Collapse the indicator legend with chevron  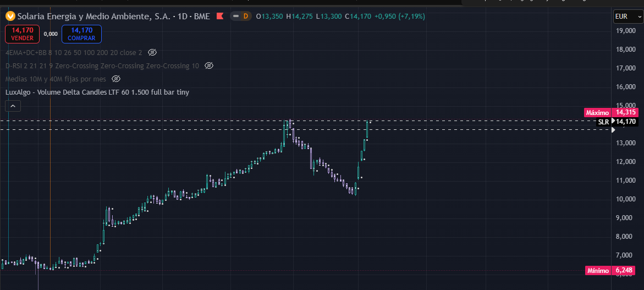pyautogui.click(x=13, y=106)
